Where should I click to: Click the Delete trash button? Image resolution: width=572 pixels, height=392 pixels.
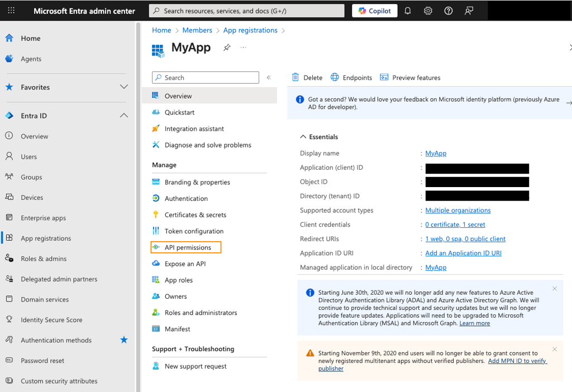[307, 77]
